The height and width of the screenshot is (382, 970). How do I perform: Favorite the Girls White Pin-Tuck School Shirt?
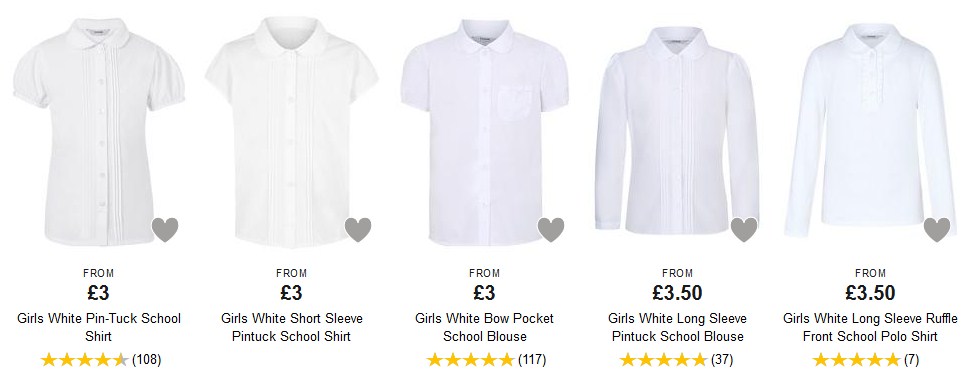click(165, 230)
